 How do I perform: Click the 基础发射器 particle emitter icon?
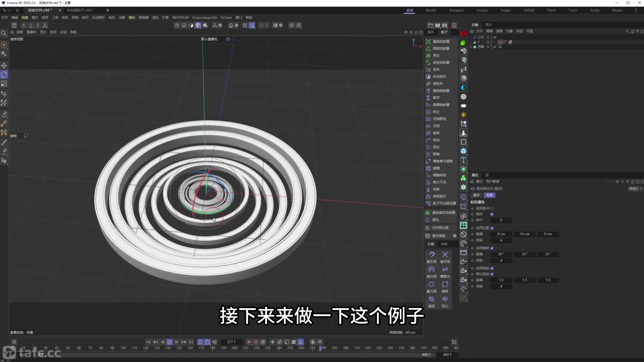428,41
